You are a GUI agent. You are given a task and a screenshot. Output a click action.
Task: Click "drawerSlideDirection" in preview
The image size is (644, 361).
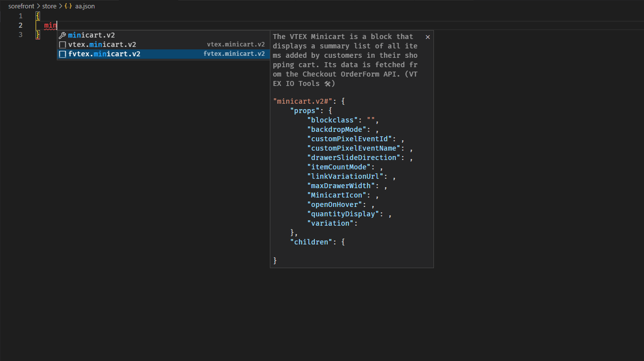pyautogui.click(x=354, y=158)
